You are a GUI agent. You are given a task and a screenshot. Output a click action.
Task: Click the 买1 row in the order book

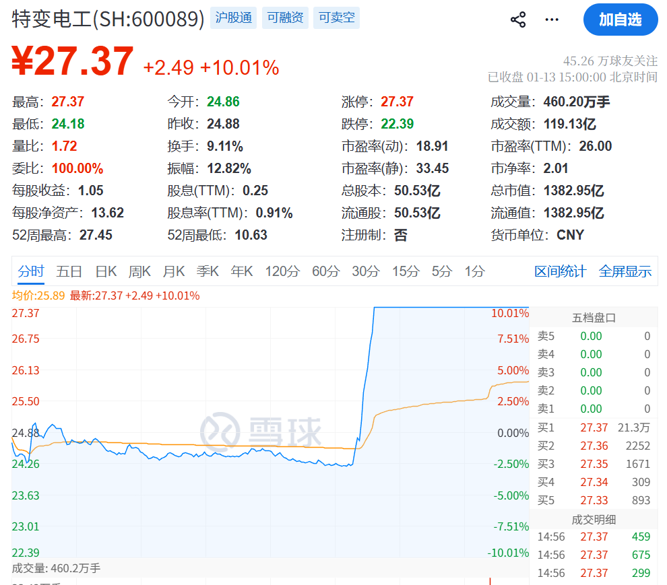click(x=594, y=428)
